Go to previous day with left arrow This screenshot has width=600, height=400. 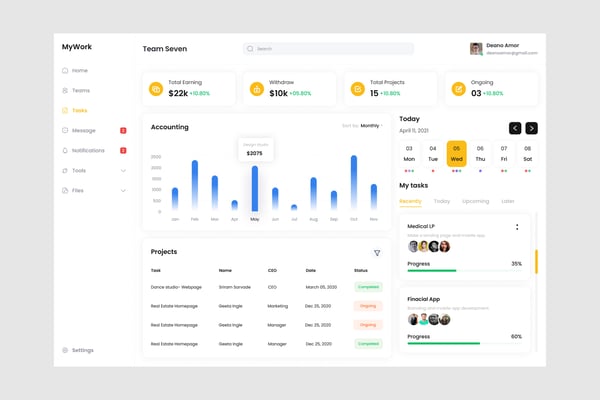coord(515,128)
